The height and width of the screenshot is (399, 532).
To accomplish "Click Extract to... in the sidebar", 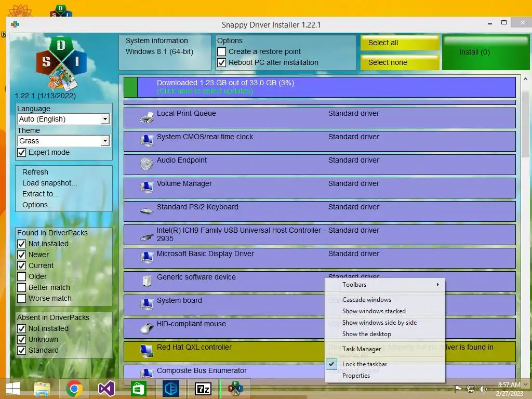I will click(41, 194).
